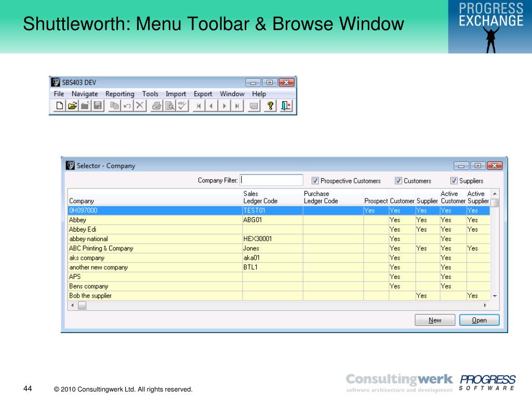Open the Import menu
This screenshot has width=532, height=399.
(176, 94)
